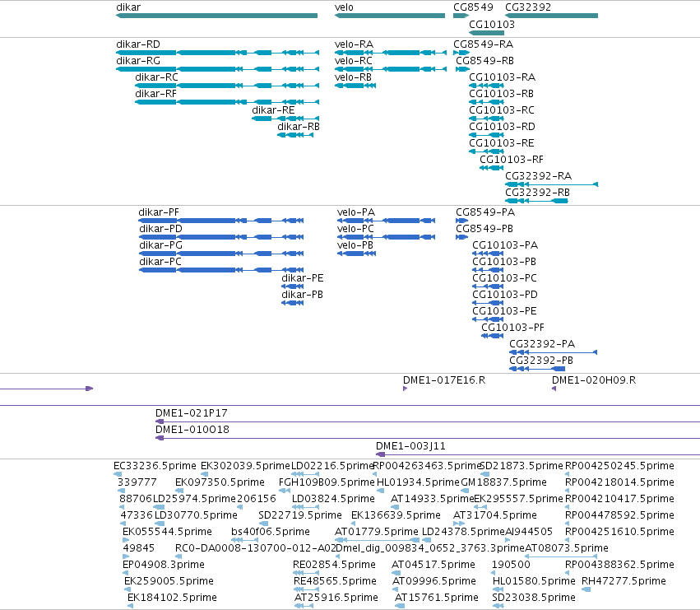Screen dimensions: 700x610
Task: Click transcript CG8549-RB
Action: pos(462,69)
